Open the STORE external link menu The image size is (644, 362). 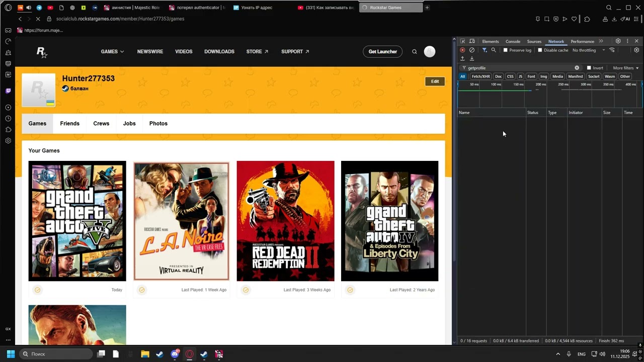[257, 52]
